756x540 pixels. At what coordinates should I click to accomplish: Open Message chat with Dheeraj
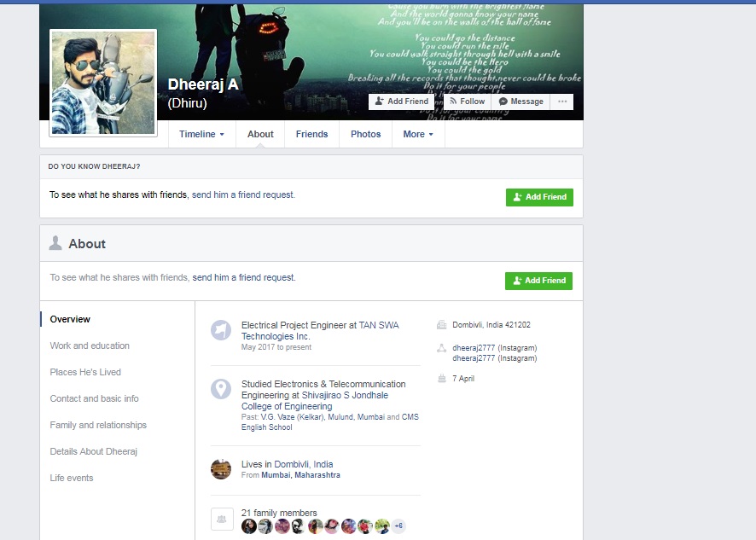click(x=520, y=102)
